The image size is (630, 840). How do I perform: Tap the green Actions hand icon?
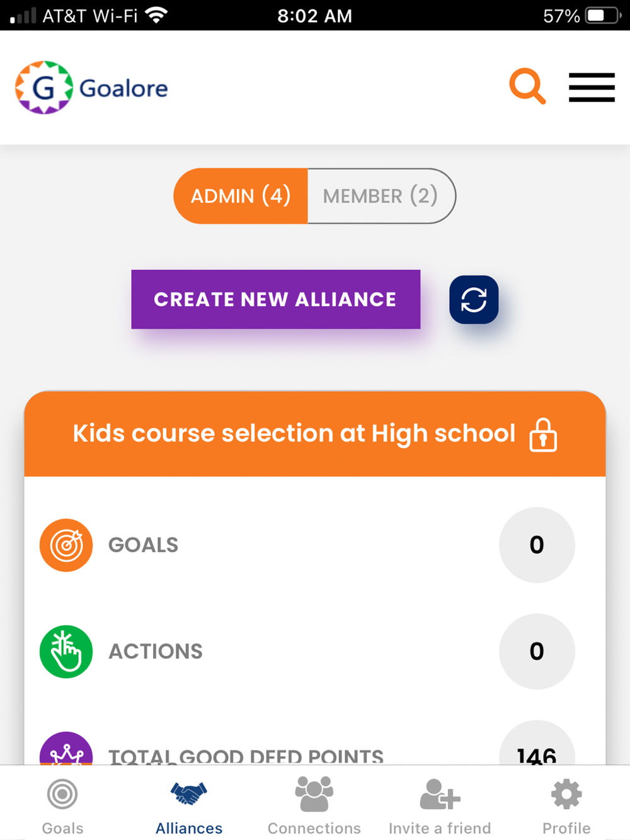(66, 651)
